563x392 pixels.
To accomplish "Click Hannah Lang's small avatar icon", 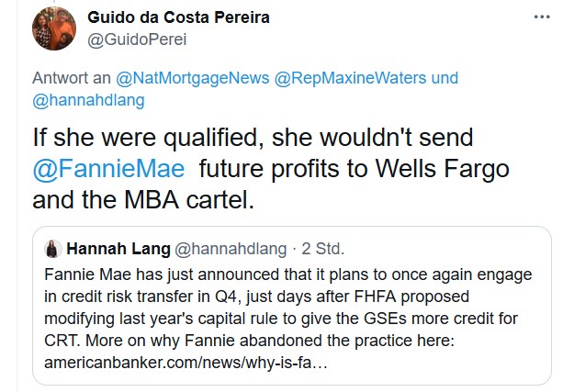I will click(x=53, y=249).
